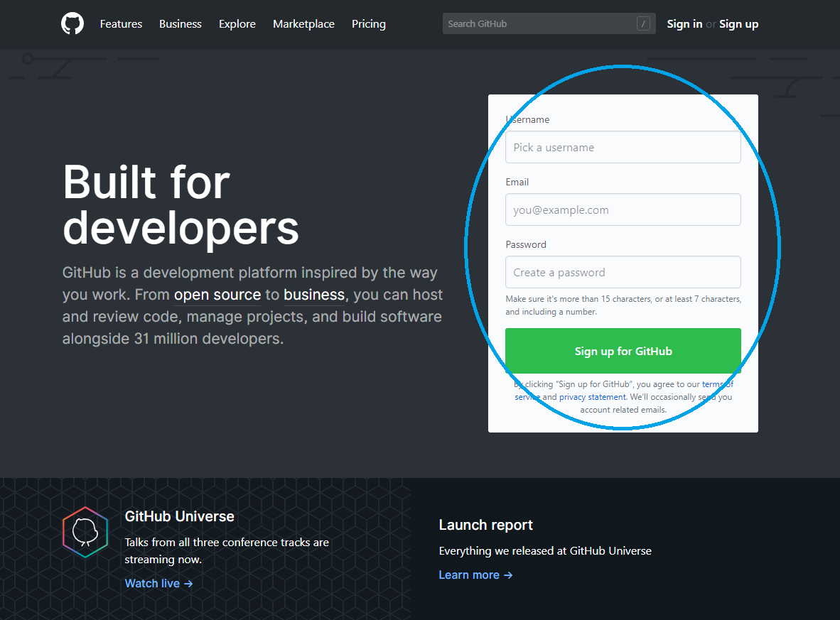Open the Features menu item
This screenshot has height=620, width=840.
[121, 24]
